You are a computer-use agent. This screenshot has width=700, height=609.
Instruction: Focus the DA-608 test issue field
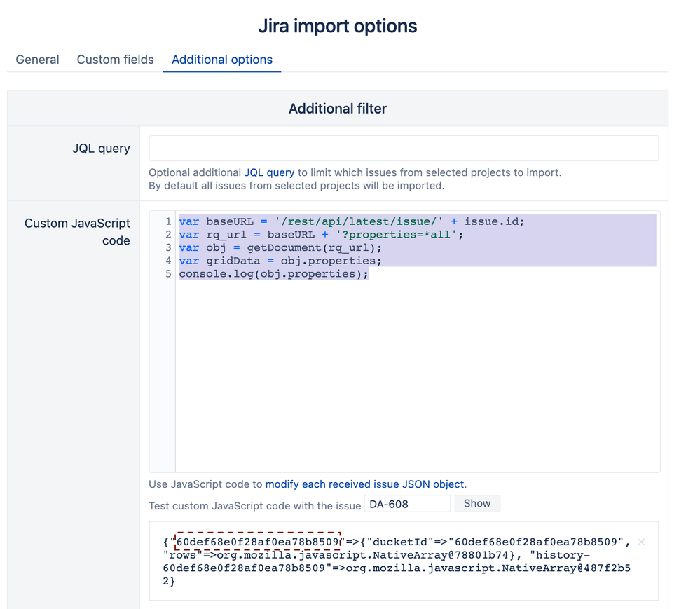[407, 504]
